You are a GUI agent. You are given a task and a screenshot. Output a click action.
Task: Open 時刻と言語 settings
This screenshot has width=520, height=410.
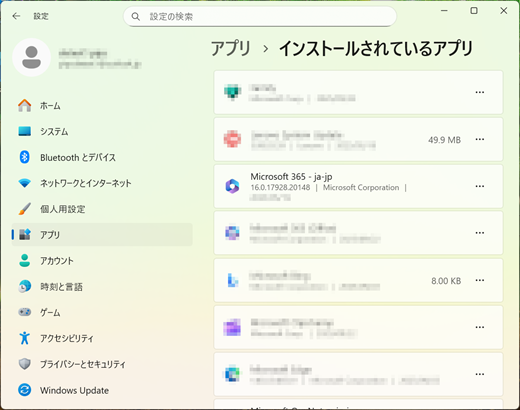pos(102,286)
